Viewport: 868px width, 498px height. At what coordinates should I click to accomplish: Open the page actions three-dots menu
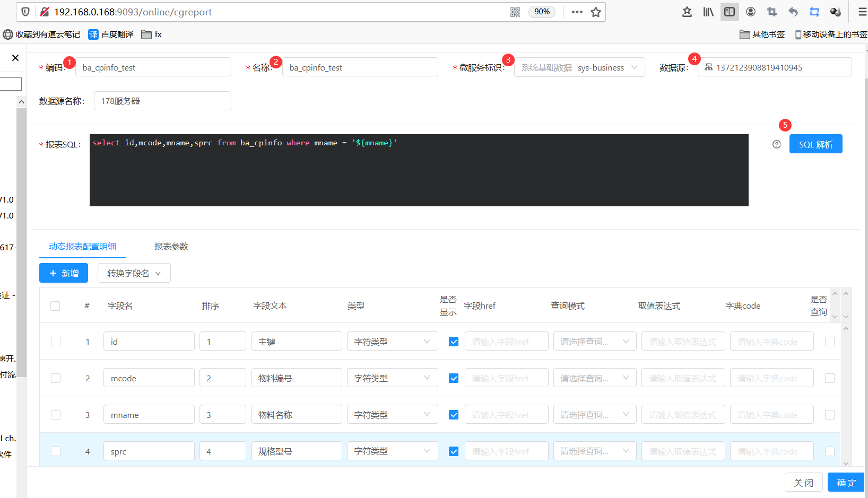pos(577,12)
